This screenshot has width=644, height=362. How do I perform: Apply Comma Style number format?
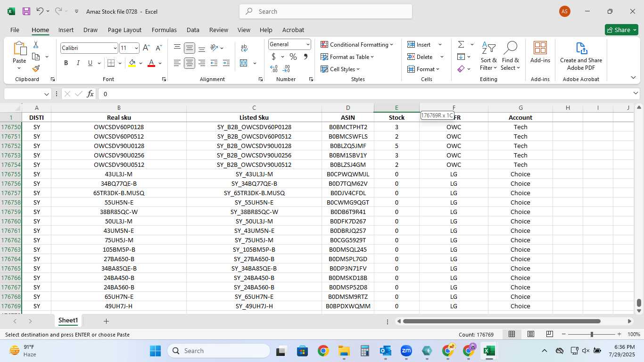click(x=305, y=57)
